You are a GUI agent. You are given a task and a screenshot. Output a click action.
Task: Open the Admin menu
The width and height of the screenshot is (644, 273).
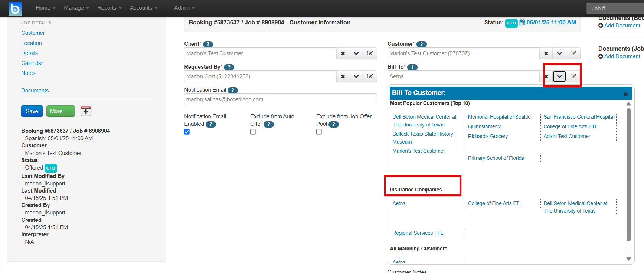[x=184, y=8]
